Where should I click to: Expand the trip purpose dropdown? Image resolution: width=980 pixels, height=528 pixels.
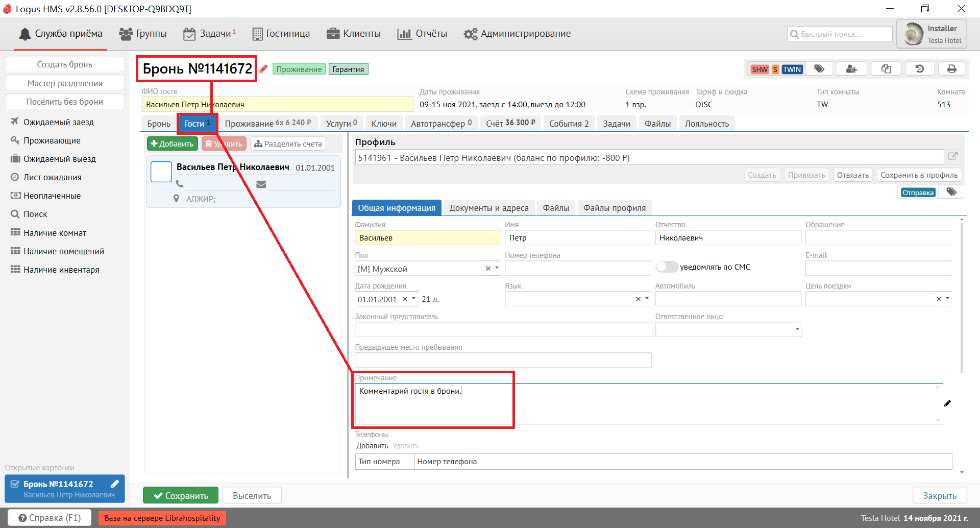[947, 299]
